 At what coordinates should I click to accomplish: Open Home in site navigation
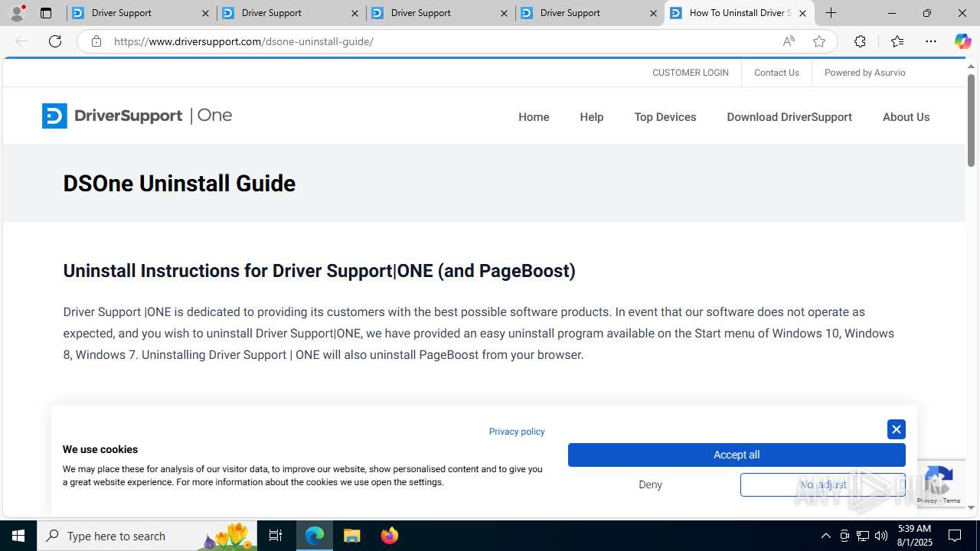click(534, 117)
